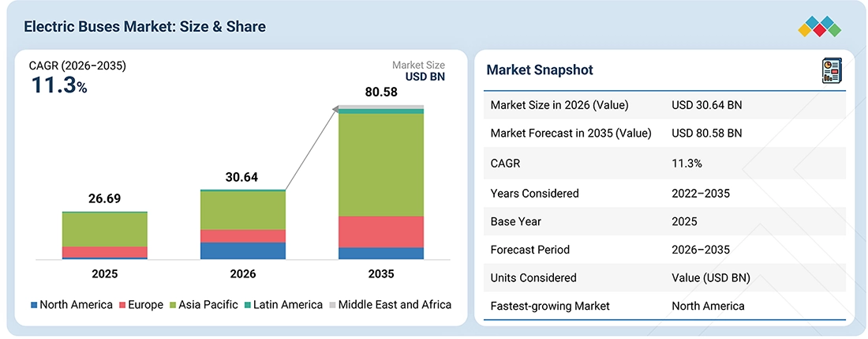Click the 2035 axis label

pos(381,273)
